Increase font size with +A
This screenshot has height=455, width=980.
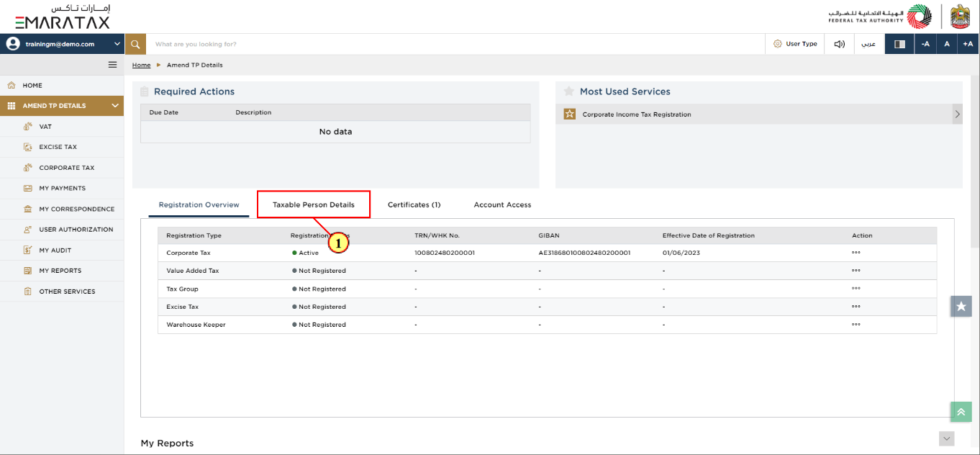pyautogui.click(x=968, y=44)
